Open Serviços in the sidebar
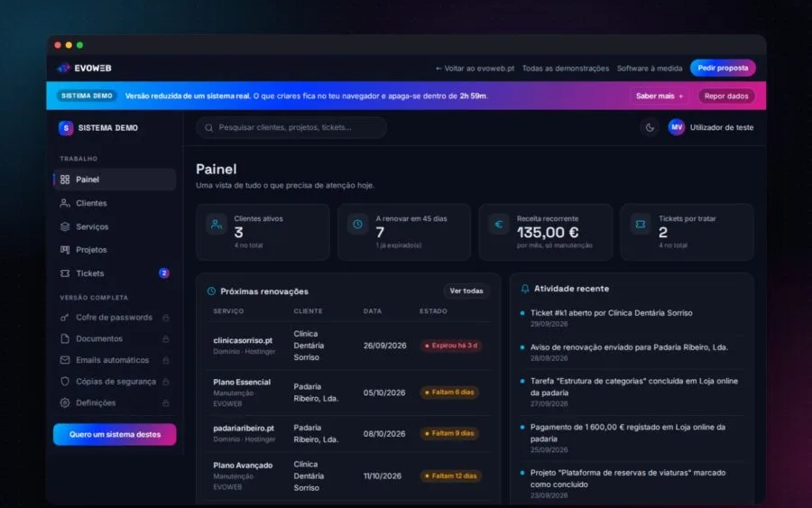Screen dimensions: 812x508 [x=115, y=226]
